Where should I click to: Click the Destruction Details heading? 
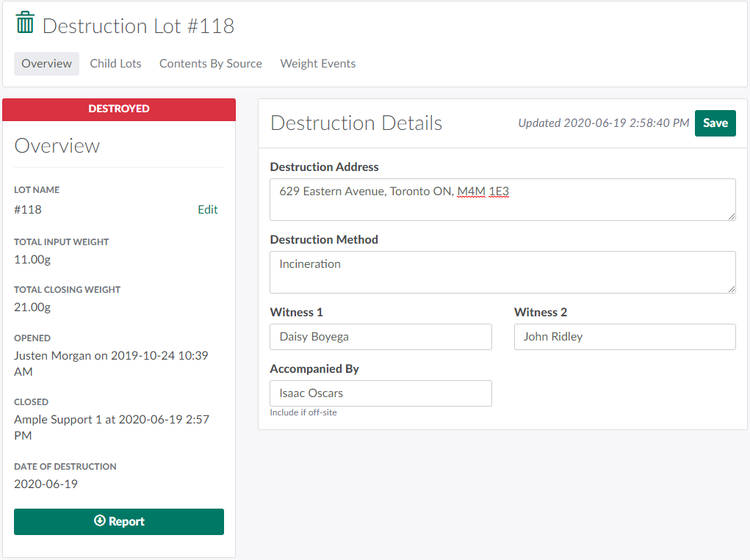tap(356, 123)
